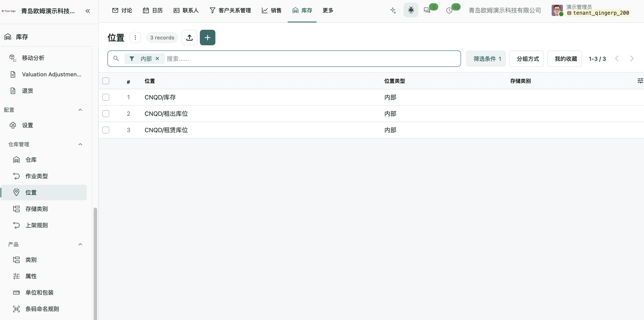Toggle the select-all header checkbox
Image resolution: width=644 pixels, height=320 pixels.
(x=106, y=81)
